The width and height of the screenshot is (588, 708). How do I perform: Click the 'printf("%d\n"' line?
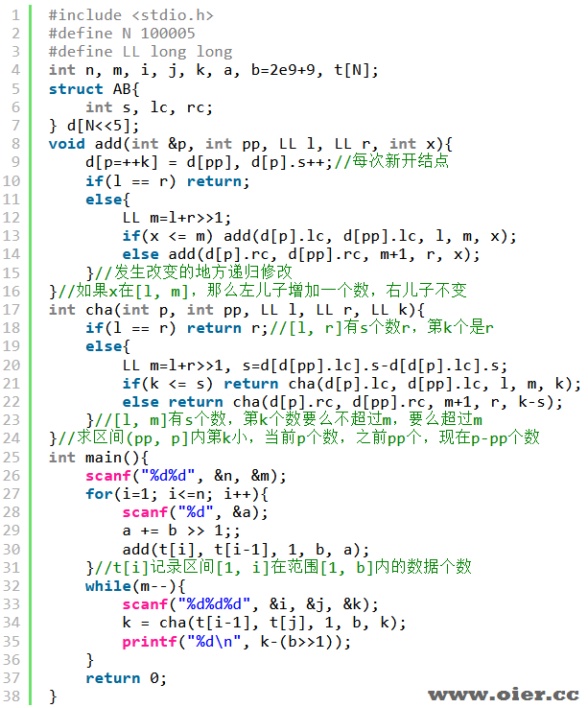tap(236, 641)
